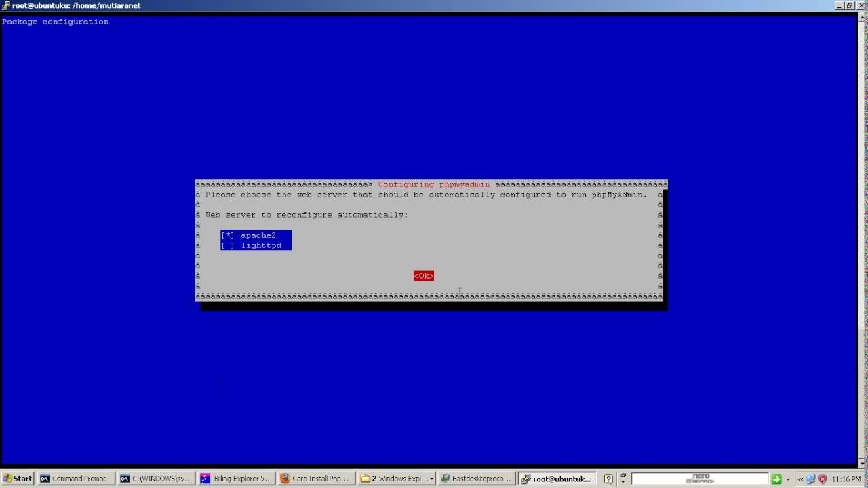Switch to Firefox Cara Install Php tab
This screenshot has height=488, width=868.
coord(316,479)
